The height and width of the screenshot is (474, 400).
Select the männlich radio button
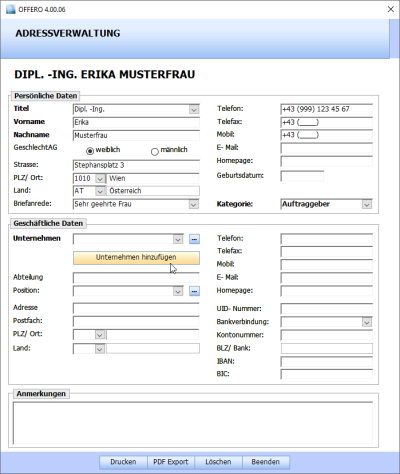coord(155,152)
